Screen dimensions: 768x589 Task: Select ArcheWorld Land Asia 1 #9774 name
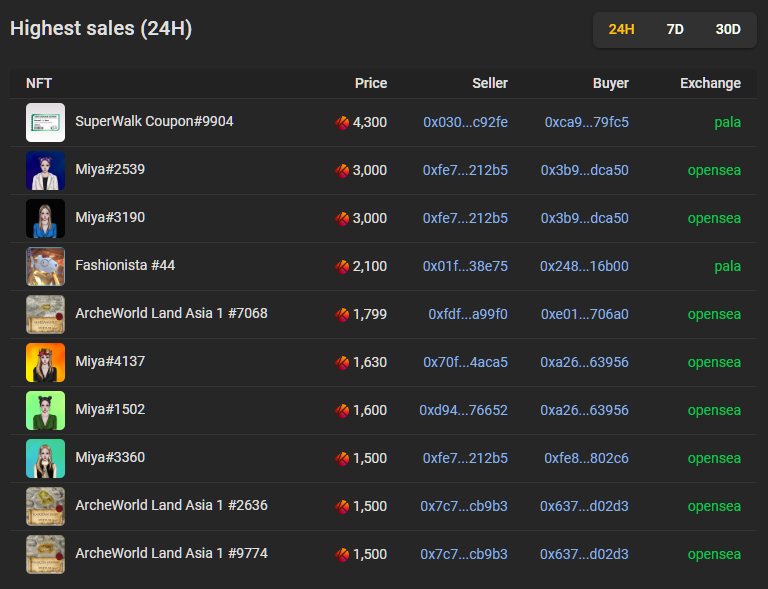[171, 553]
